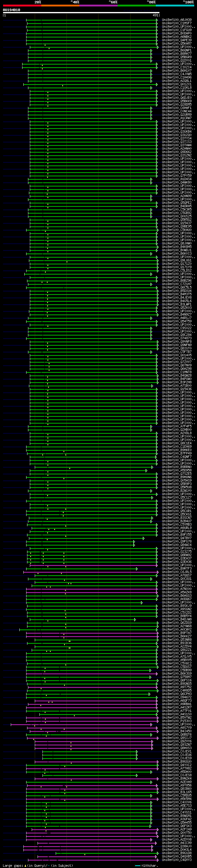Select the UniRef100_Q5BGR9 label
197x868 pixels.
coord(177,57)
